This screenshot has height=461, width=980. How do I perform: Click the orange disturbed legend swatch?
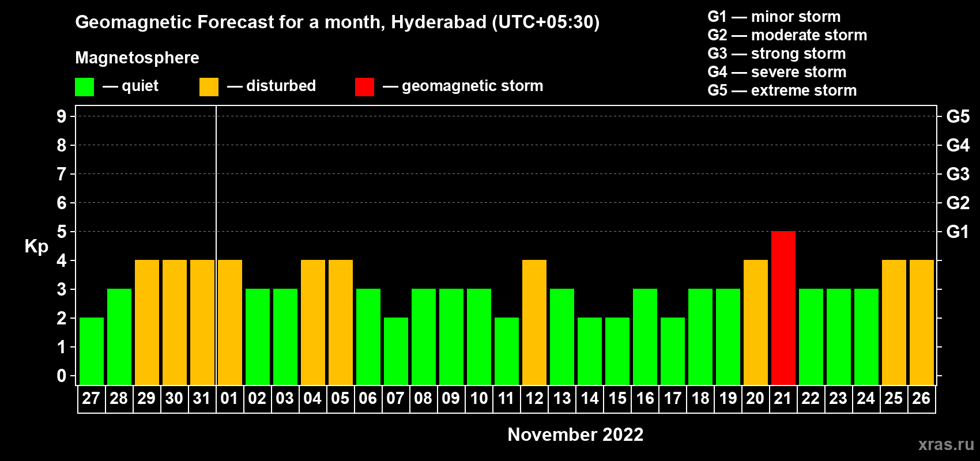pyautogui.click(x=209, y=87)
